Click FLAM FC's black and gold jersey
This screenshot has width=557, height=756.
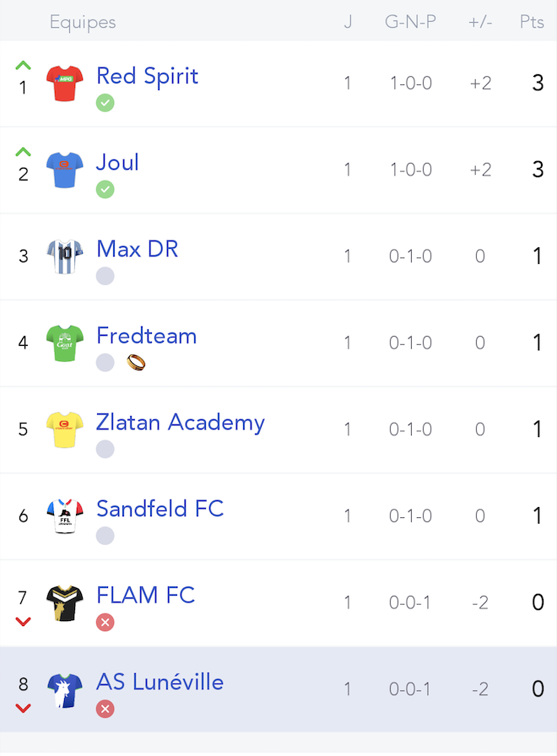(x=65, y=602)
